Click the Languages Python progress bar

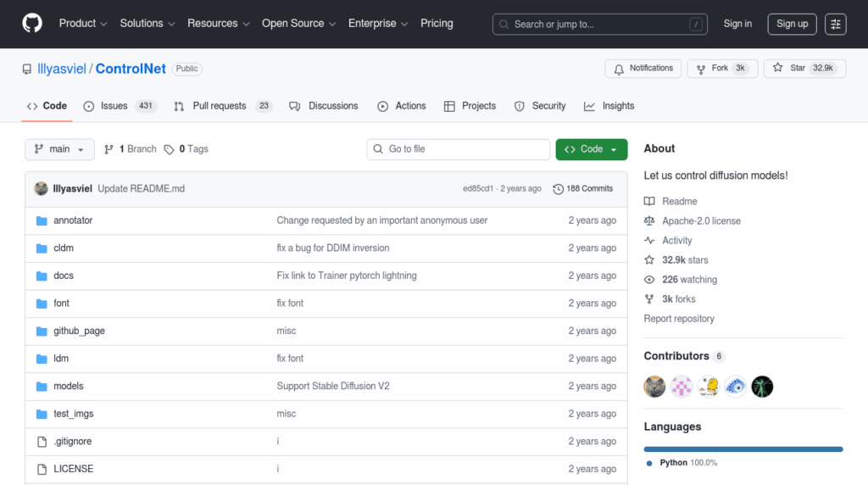(x=743, y=449)
